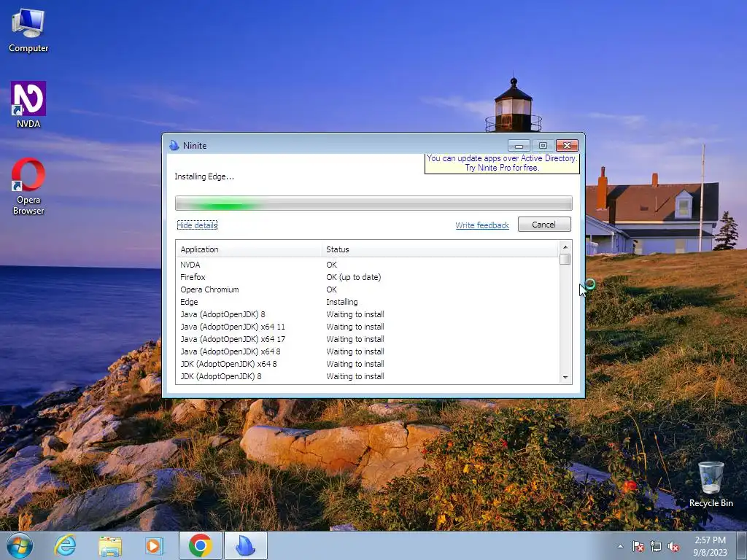Click the Ninite title bar icon
This screenshot has width=747, height=560.
click(174, 145)
